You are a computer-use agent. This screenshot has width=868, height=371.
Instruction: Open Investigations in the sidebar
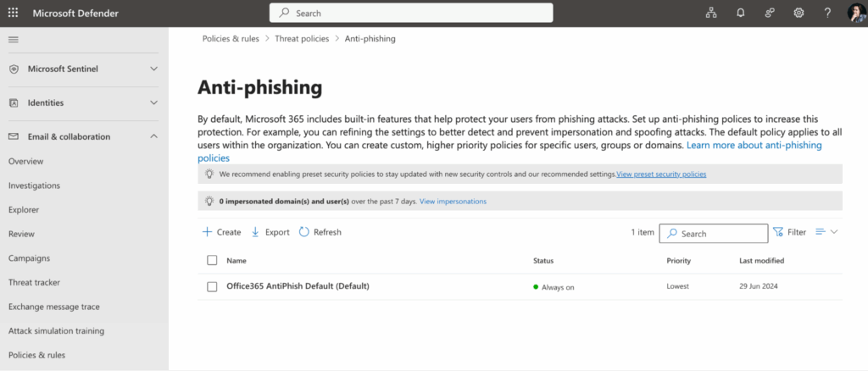(34, 185)
